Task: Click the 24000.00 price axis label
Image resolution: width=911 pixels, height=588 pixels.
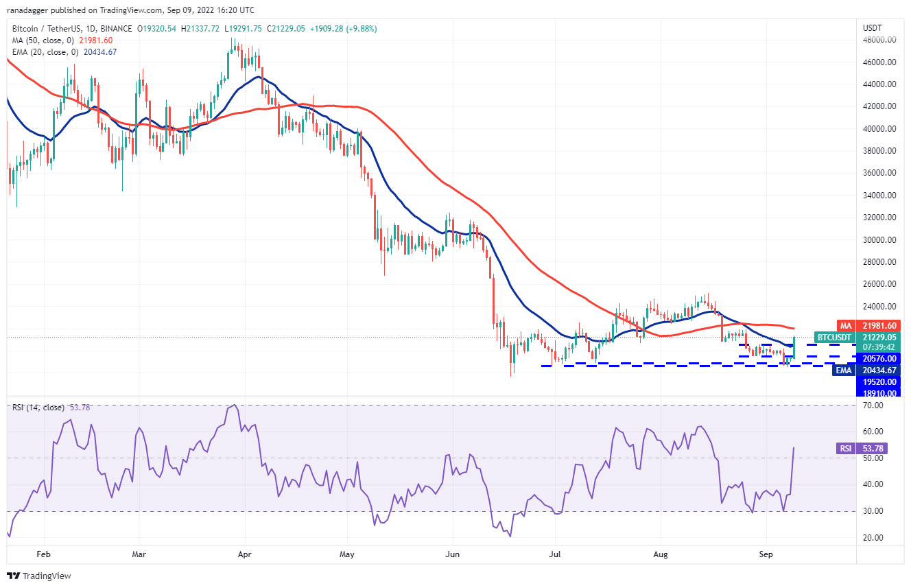Action: (x=878, y=307)
